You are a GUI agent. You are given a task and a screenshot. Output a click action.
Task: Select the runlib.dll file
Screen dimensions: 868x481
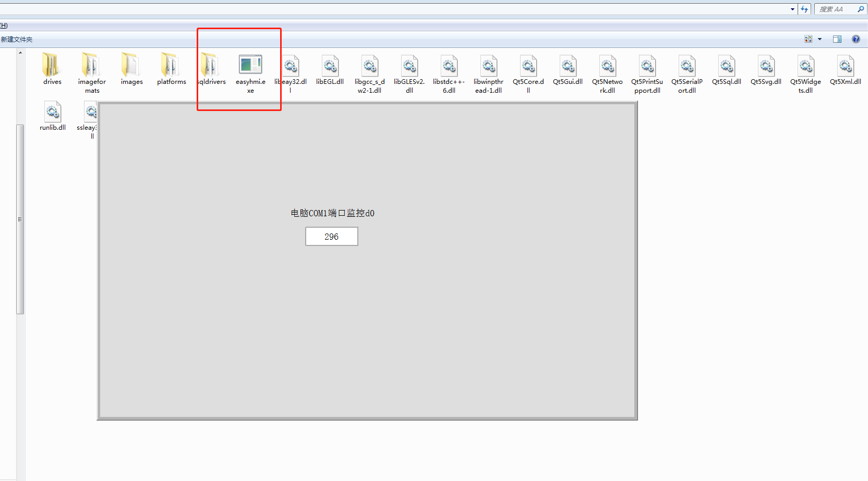53,113
